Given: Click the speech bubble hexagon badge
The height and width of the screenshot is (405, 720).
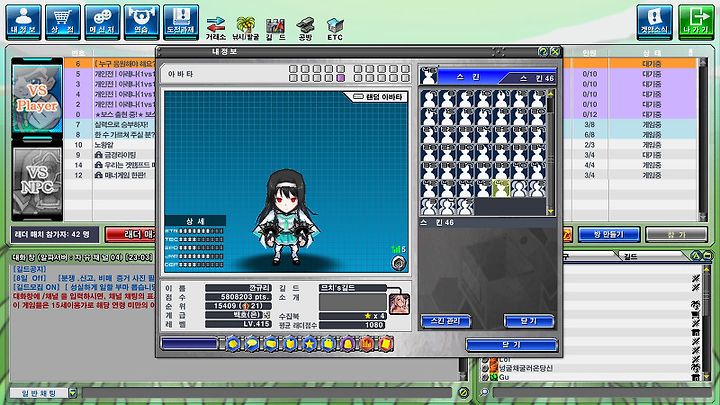Looking at the screenshot, I should click(x=252, y=343).
